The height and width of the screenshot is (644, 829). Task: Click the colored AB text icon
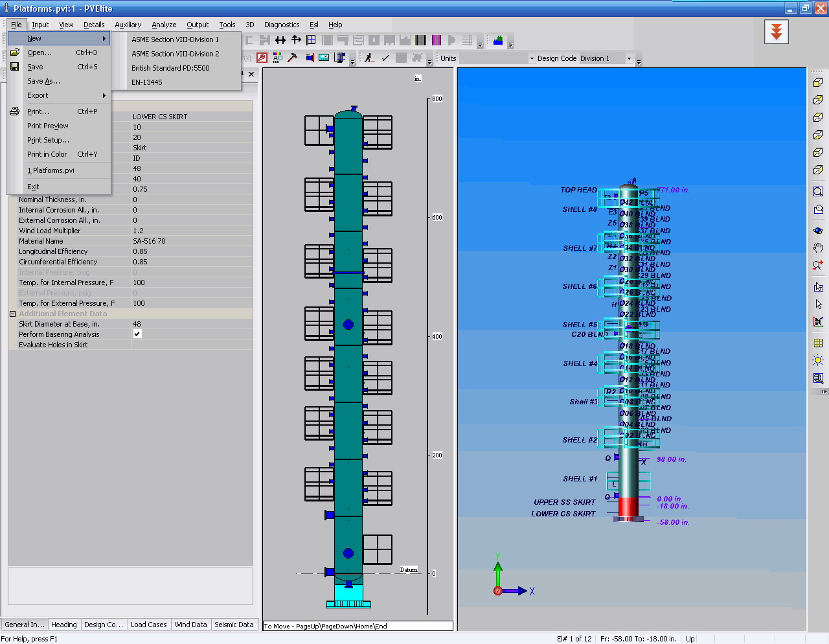tap(277, 58)
